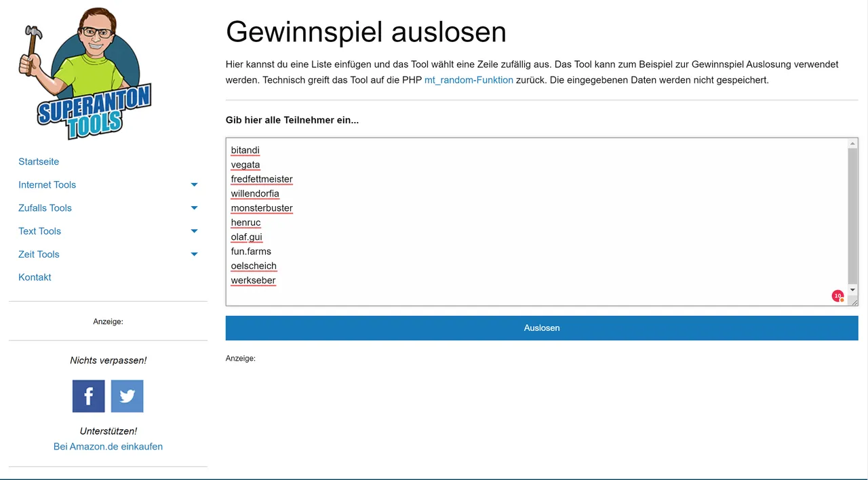Click the textarea scrollbar thumb
Viewport: 868px width, 480px height.
pos(853,216)
